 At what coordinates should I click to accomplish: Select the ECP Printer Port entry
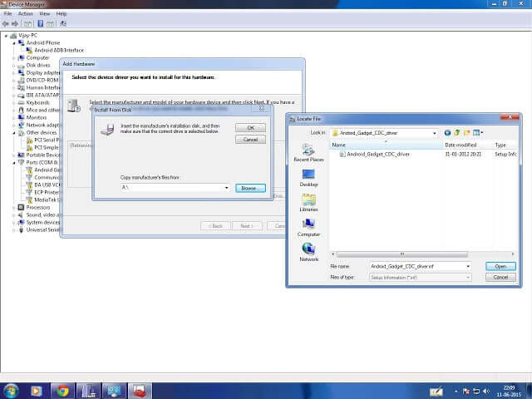(47, 192)
